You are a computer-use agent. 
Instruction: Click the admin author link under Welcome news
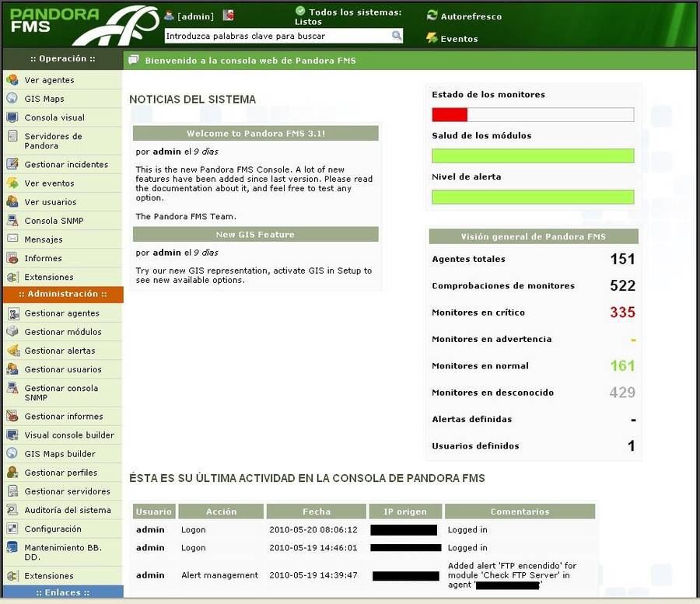166,152
